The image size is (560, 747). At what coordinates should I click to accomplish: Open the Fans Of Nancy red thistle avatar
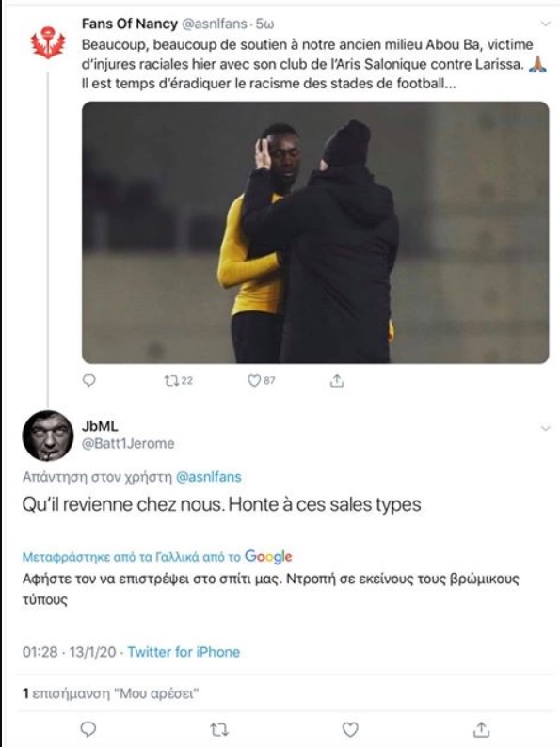coord(48,43)
